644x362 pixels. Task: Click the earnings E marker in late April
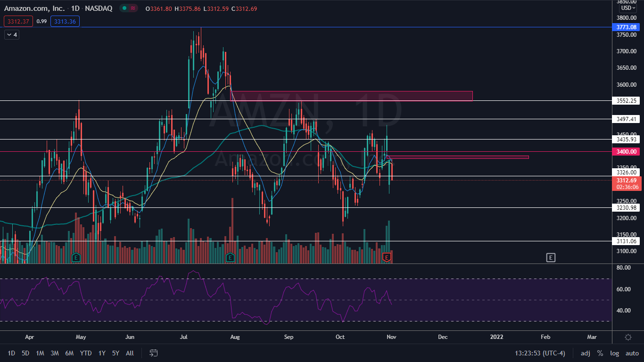point(75,257)
